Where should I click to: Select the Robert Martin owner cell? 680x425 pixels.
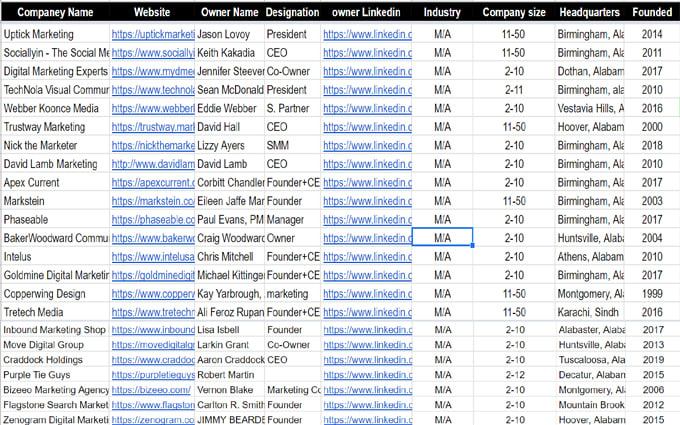(229, 375)
